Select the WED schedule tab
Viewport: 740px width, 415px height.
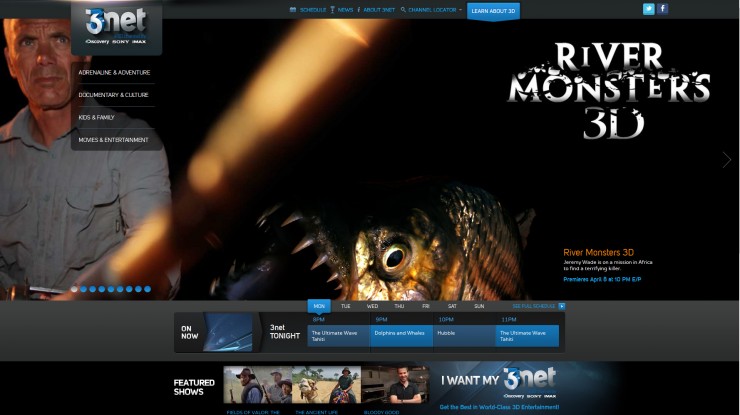point(372,306)
